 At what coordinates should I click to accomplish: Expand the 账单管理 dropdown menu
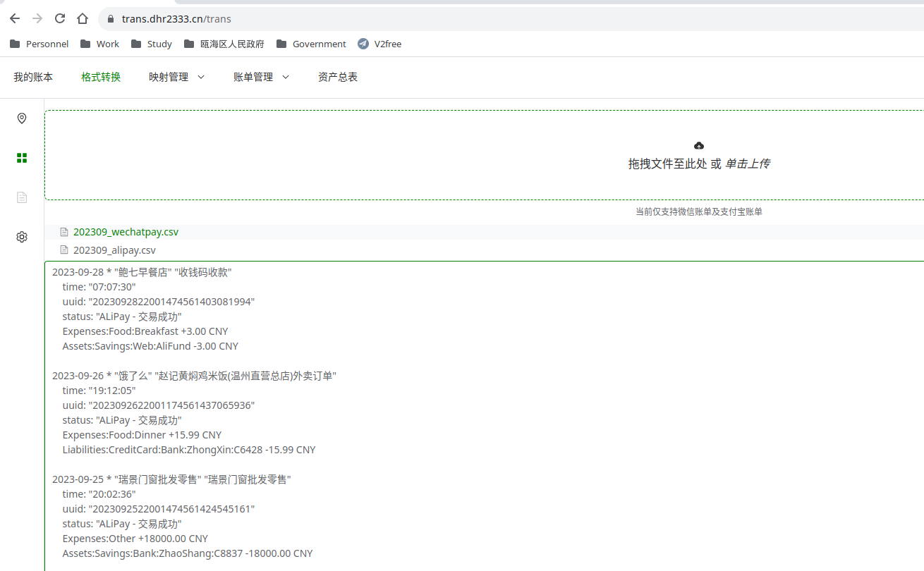[x=261, y=77]
